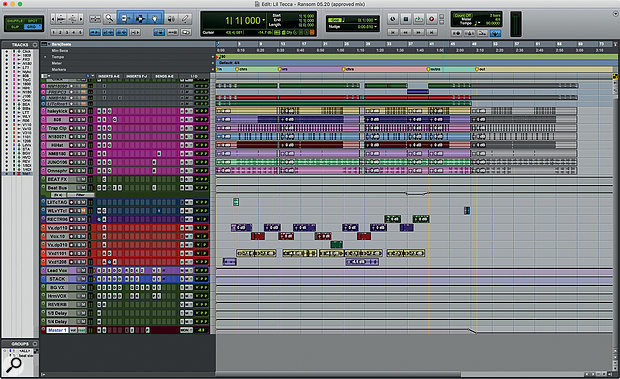This screenshot has height=379, width=620.
Task: Record-enable the Vox.10 track
Action: point(72,236)
